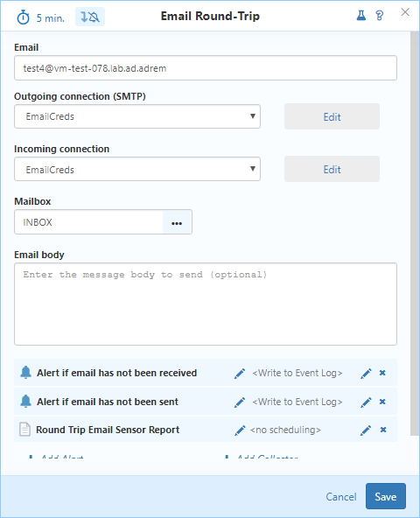Click the stopwatch polling interval icon
This screenshot has height=518, width=420.
click(23, 17)
